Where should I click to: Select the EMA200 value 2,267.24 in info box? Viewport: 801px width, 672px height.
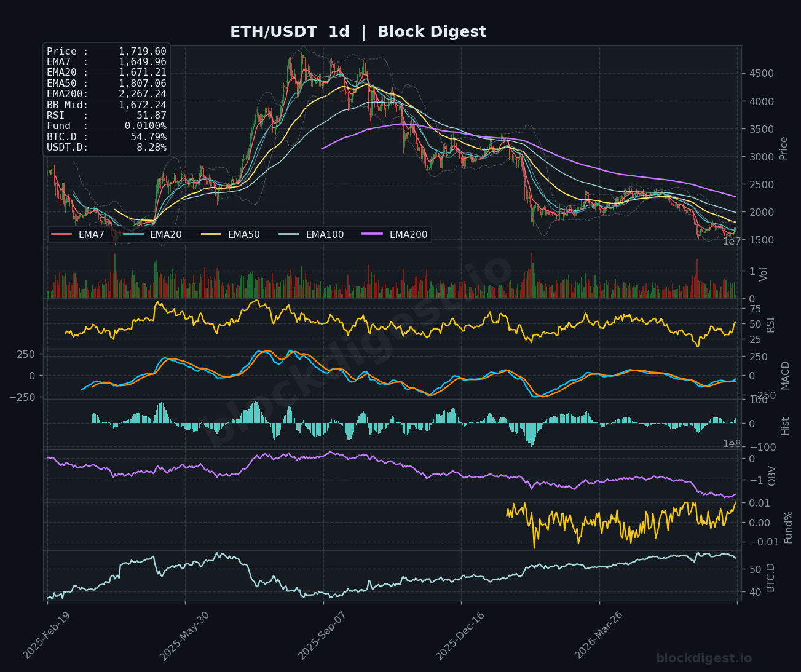click(x=143, y=94)
